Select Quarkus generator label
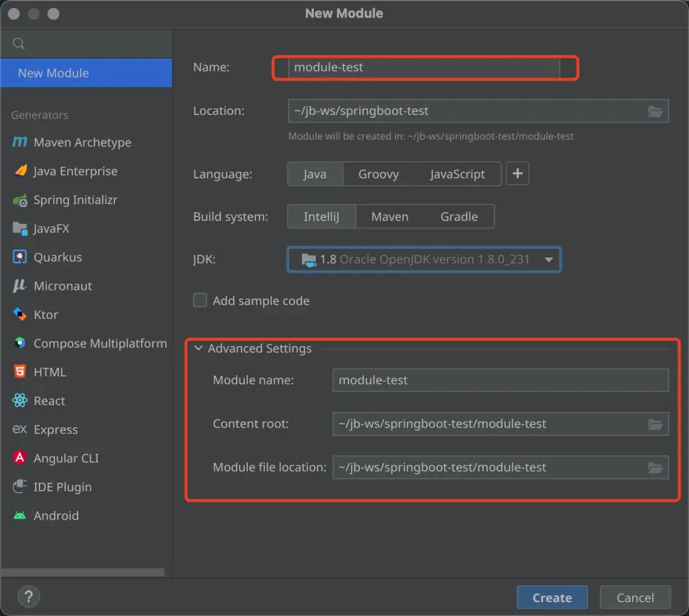 58,257
